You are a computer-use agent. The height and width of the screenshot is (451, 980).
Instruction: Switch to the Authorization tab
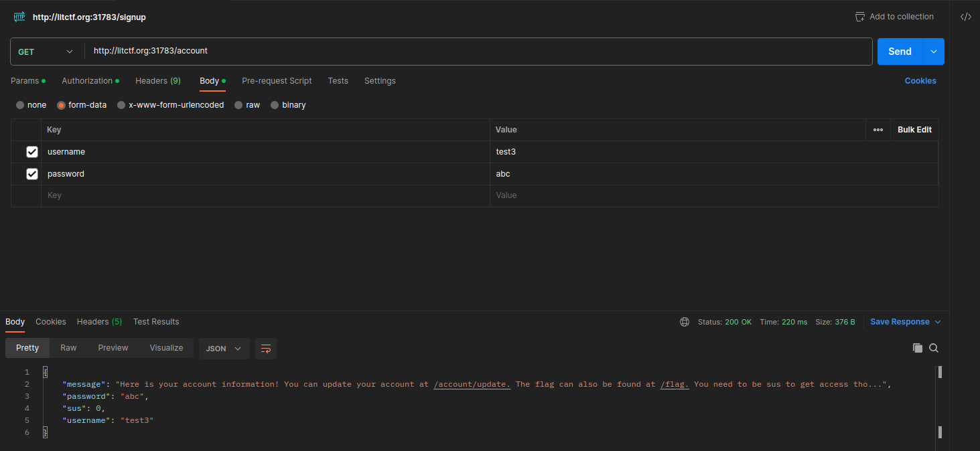(x=87, y=81)
